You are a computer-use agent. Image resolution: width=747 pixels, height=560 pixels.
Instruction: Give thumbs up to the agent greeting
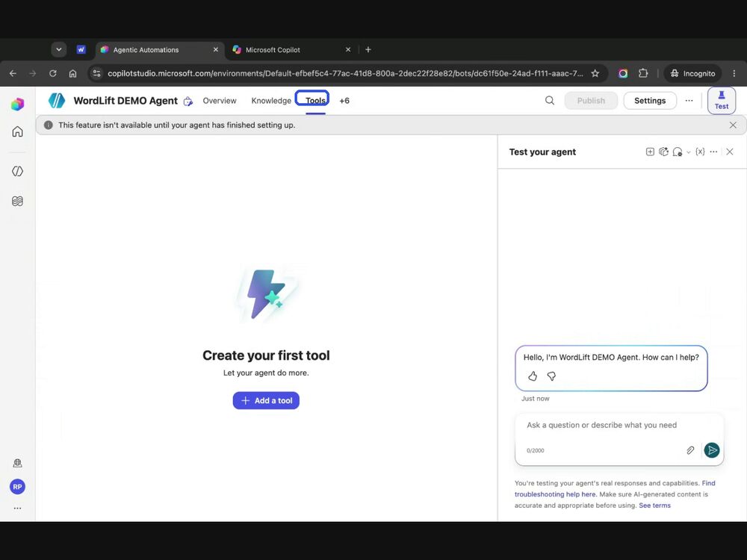[533, 376]
